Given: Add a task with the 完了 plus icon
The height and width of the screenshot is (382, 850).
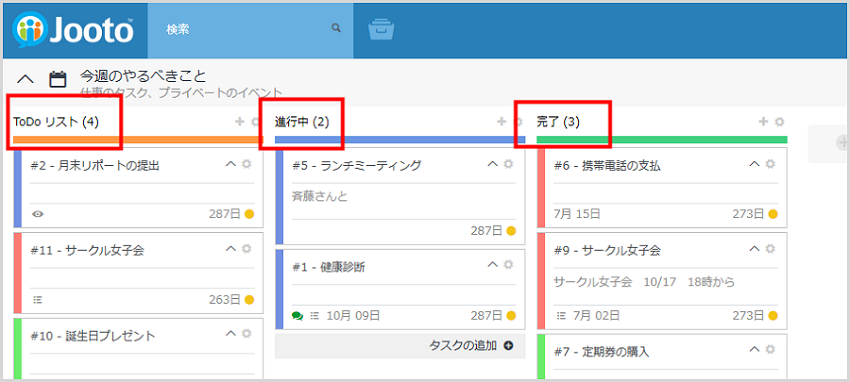Looking at the screenshot, I should click(763, 121).
